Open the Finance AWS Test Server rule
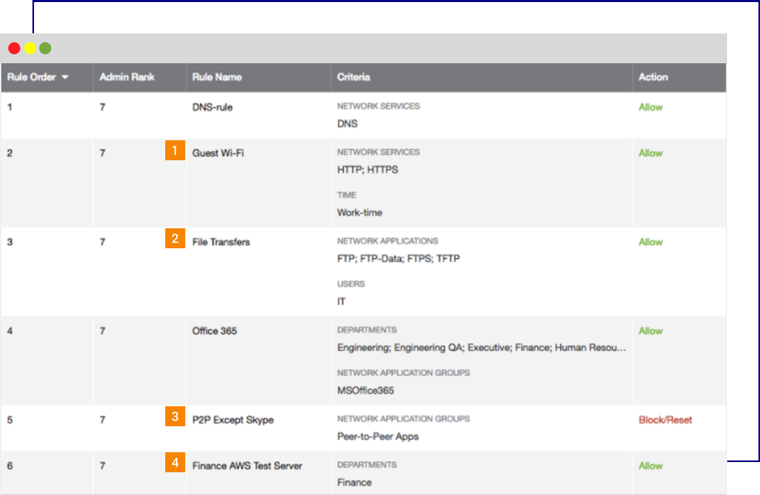 point(247,466)
